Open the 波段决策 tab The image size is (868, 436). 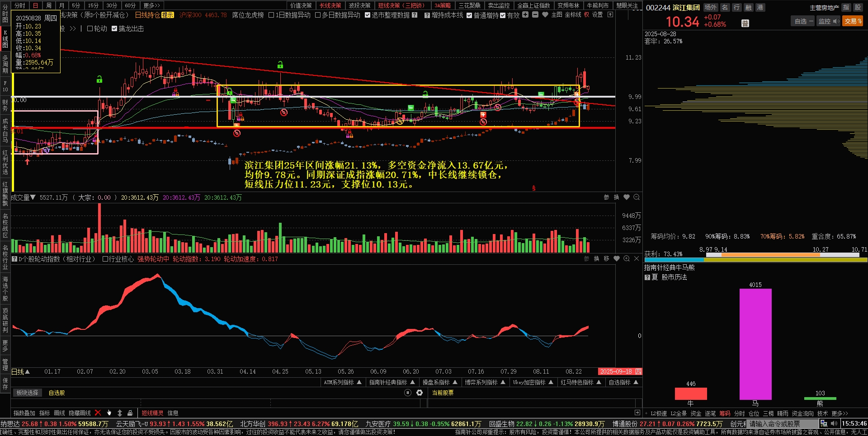(x=359, y=5)
